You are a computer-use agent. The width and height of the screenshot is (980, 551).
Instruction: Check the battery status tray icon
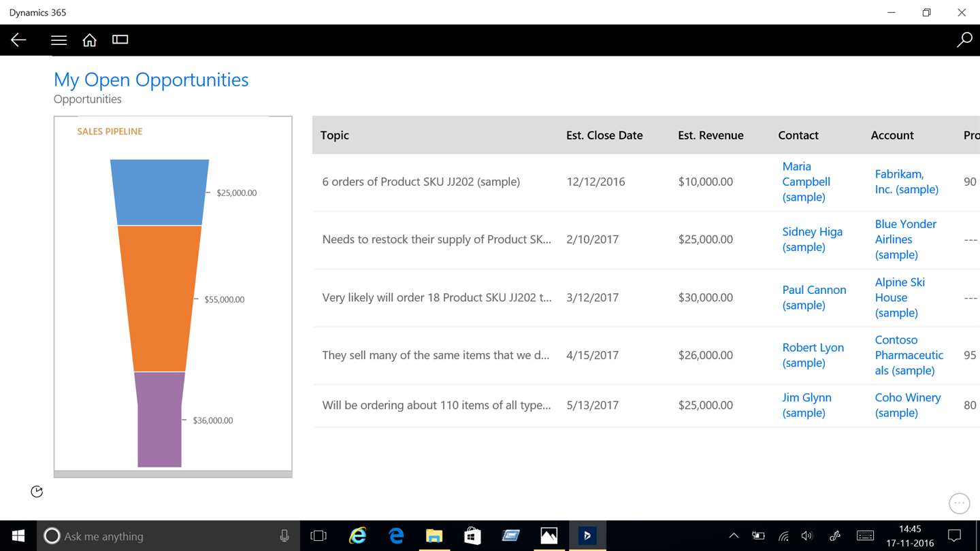[x=758, y=536]
